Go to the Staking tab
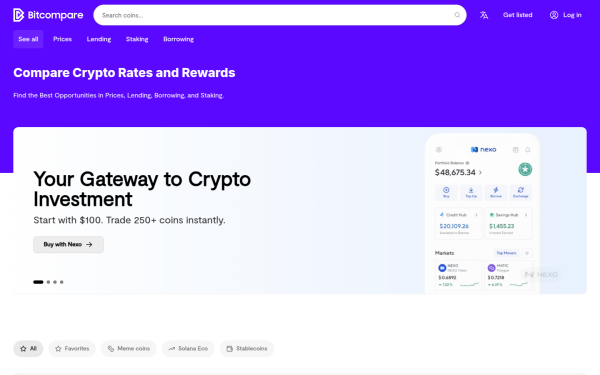Screen dimensions: 600x375 137,39
